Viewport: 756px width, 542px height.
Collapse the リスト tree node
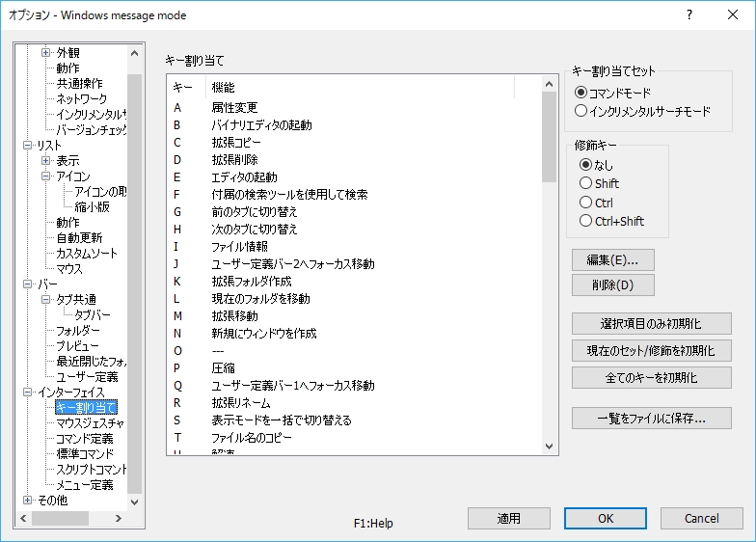[x=27, y=145]
